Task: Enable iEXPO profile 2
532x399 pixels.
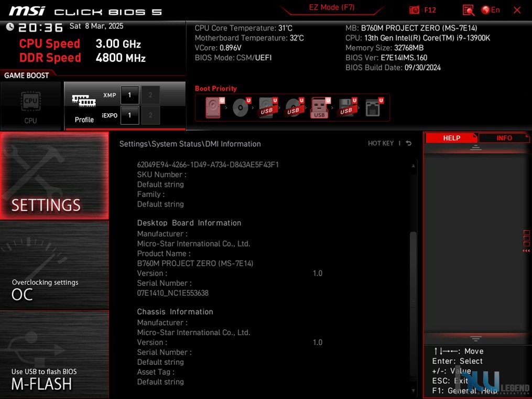Action: 150,115
